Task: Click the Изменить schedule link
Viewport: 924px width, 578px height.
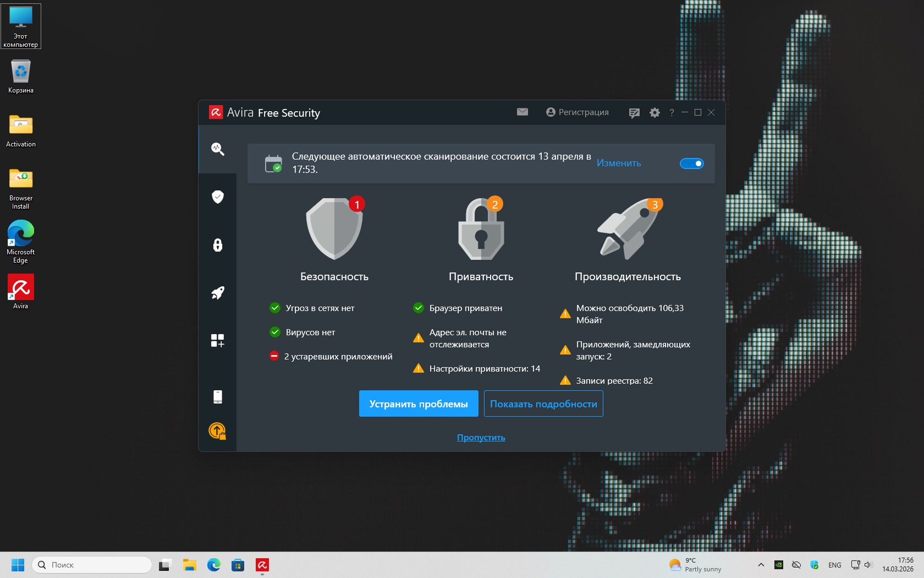Action: pos(619,163)
